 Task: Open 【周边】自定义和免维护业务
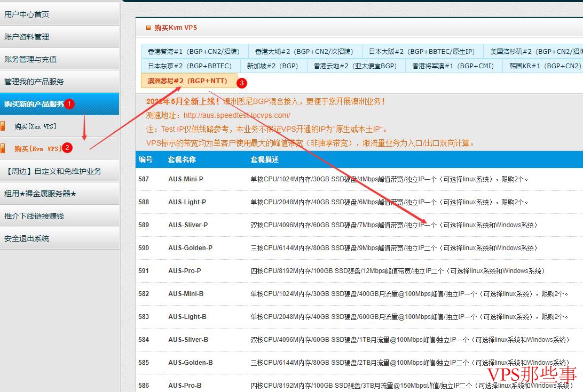pos(59,171)
